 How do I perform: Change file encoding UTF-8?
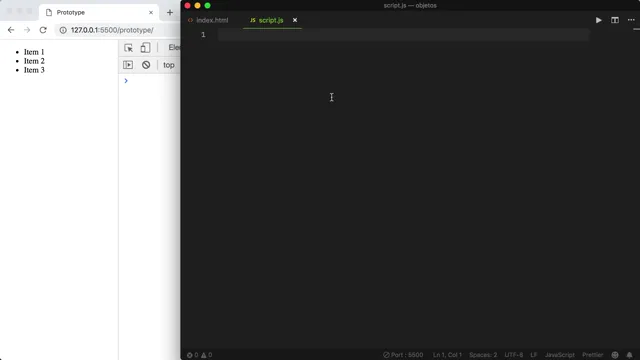(513, 355)
